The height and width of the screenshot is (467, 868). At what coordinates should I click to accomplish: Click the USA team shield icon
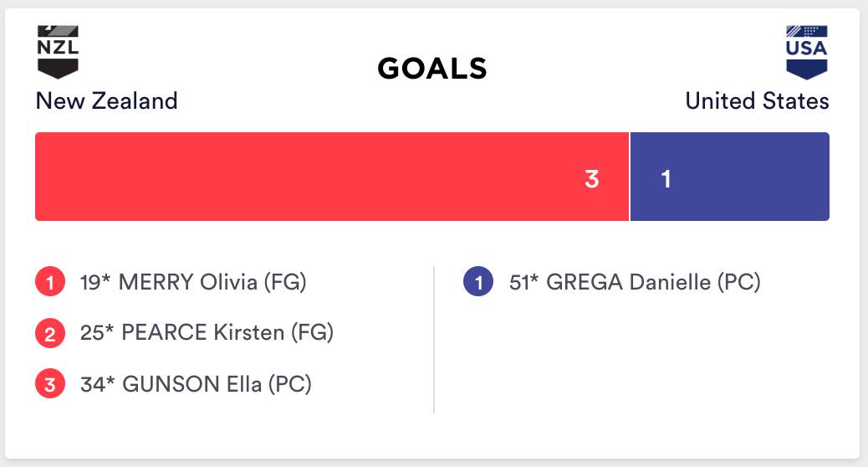[x=806, y=52]
